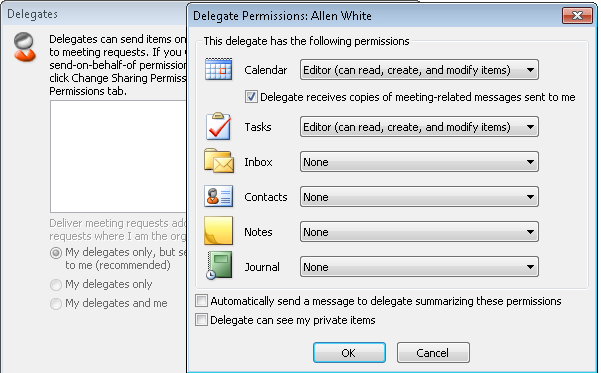Click the Cancel button
Screen dimensions: 601x373
click(433, 352)
